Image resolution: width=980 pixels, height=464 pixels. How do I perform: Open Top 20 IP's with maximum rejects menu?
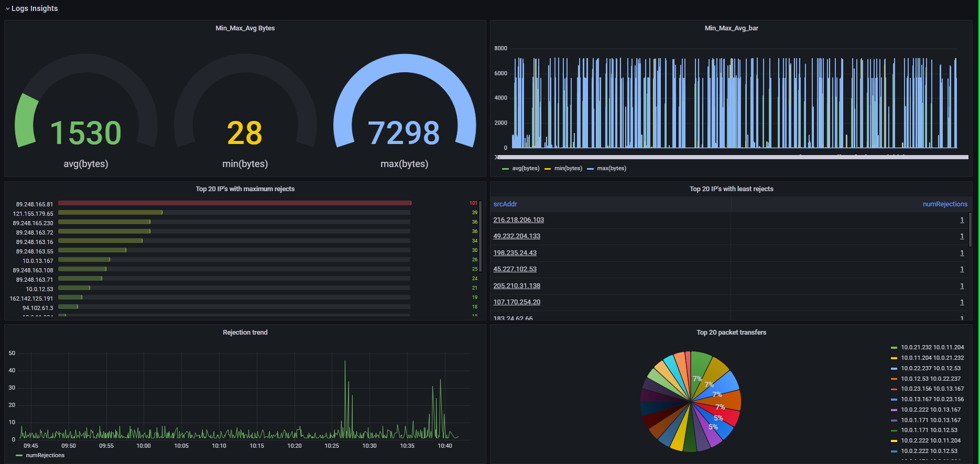[245, 189]
